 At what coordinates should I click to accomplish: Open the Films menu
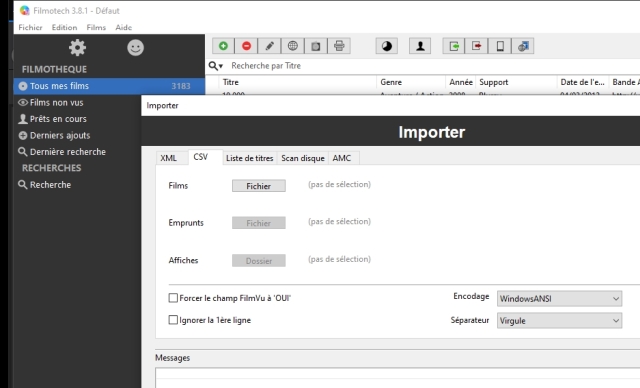pyautogui.click(x=96, y=27)
